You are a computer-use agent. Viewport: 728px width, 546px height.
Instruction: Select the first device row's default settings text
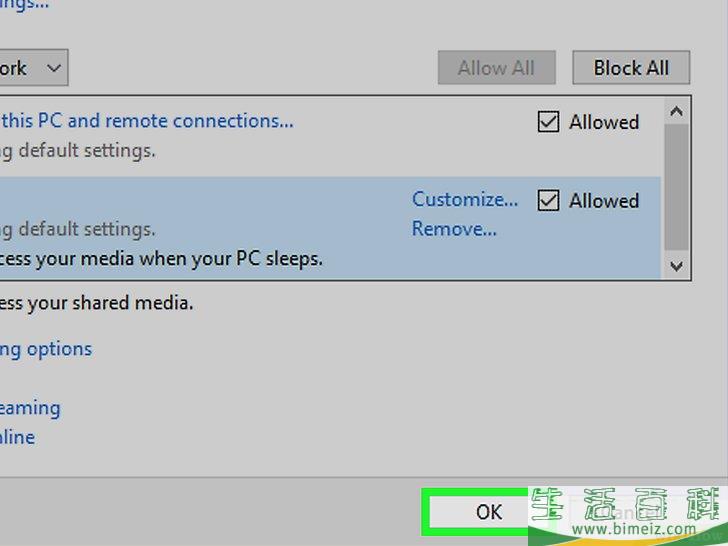coord(78,151)
